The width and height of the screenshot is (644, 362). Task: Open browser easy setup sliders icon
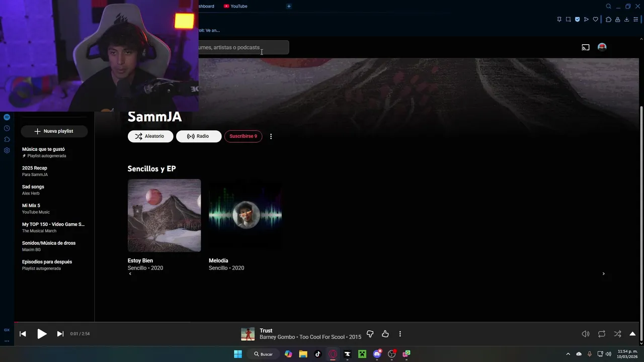635,19
